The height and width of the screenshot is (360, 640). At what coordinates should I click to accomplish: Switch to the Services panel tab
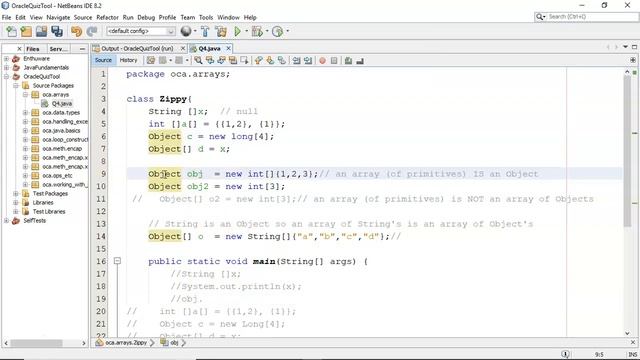59,49
